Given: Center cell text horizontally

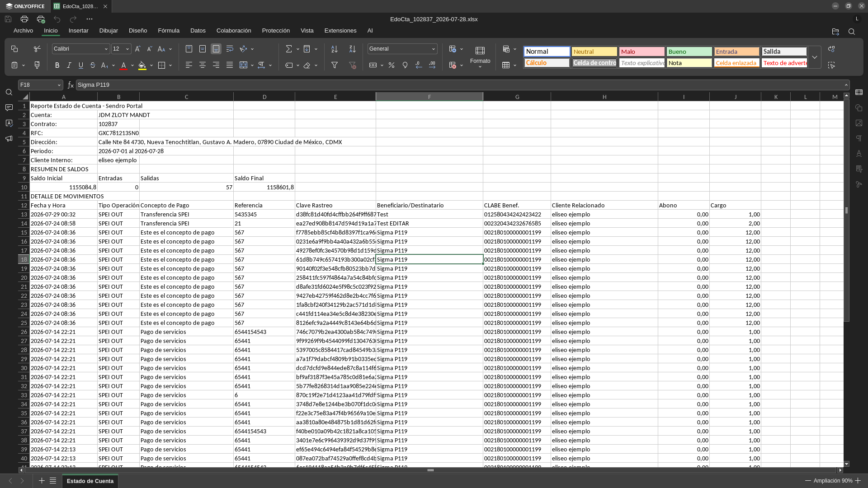Looking at the screenshot, I should [x=203, y=65].
